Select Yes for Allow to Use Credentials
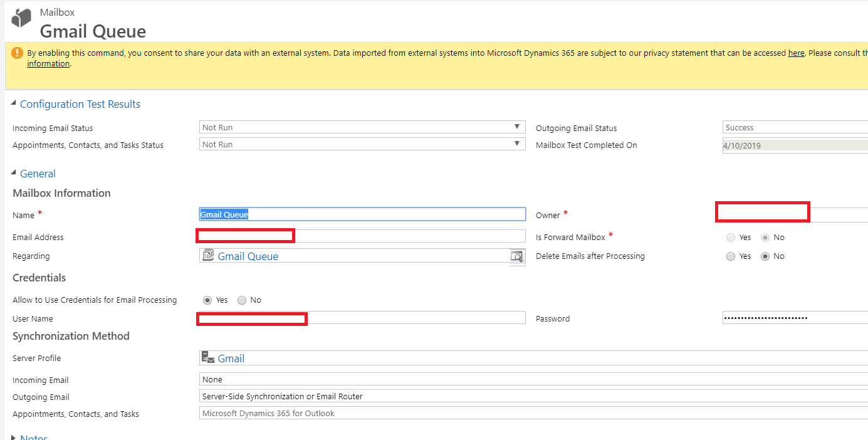The width and height of the screenshot is (868, 440). pos(208,300)
